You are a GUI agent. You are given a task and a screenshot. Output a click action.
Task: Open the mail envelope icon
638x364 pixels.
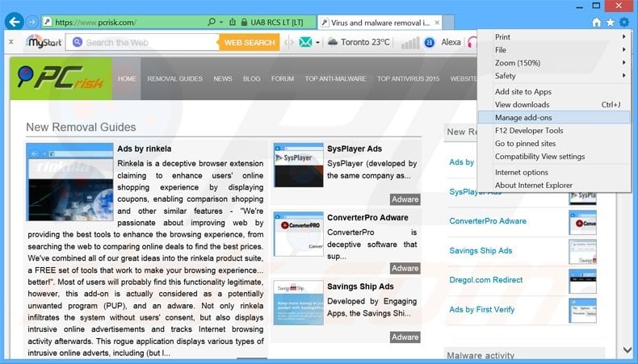[x=305, y=42]
